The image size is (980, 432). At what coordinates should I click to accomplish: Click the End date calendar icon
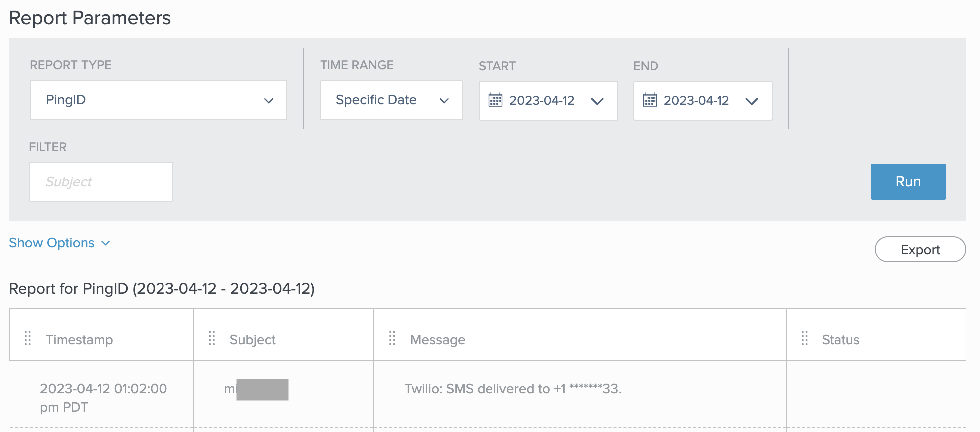(650, 100)
